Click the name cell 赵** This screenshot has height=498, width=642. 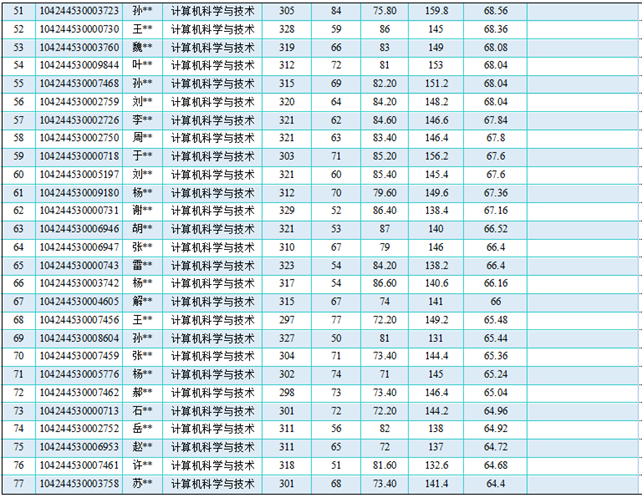pos(143,447)
